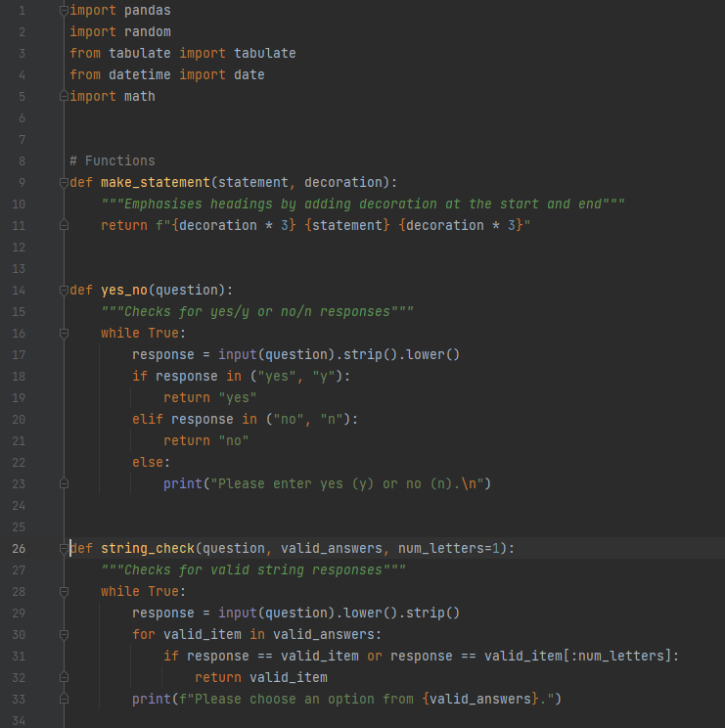Click the word random in import line
The height and width of the screenshot is (728, 725).
147,32
